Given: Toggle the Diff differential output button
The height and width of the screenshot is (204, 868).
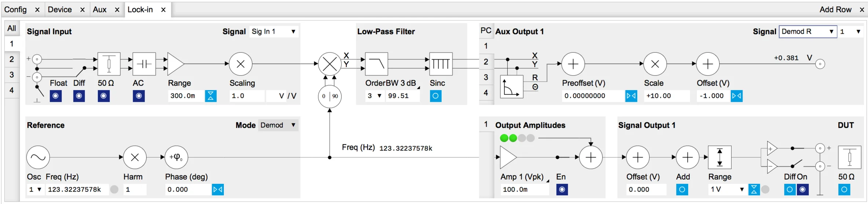Looking at the screenshot, I should (790, 189).
